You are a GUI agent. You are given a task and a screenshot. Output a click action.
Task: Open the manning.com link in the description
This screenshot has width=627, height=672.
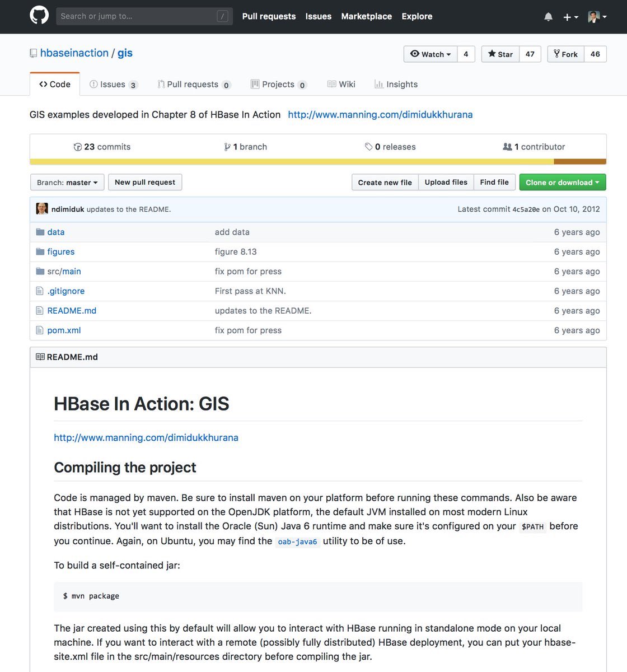click(x=380, y=114)
